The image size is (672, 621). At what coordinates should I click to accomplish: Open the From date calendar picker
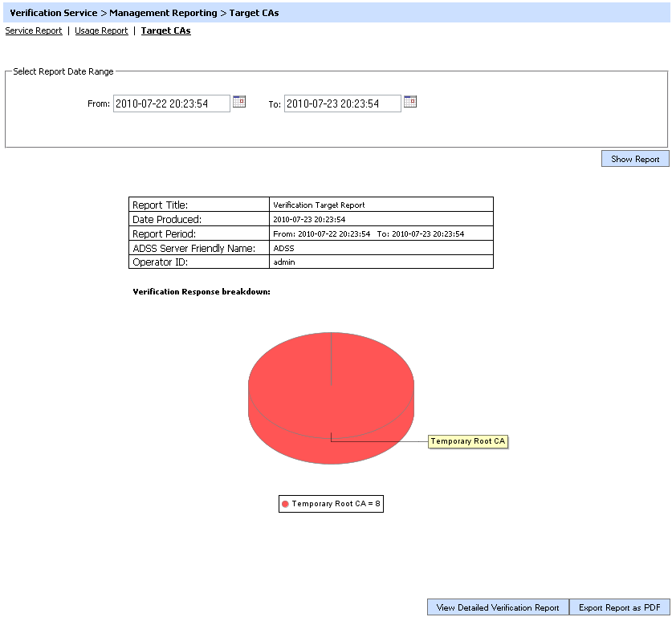tap(238, 102)
